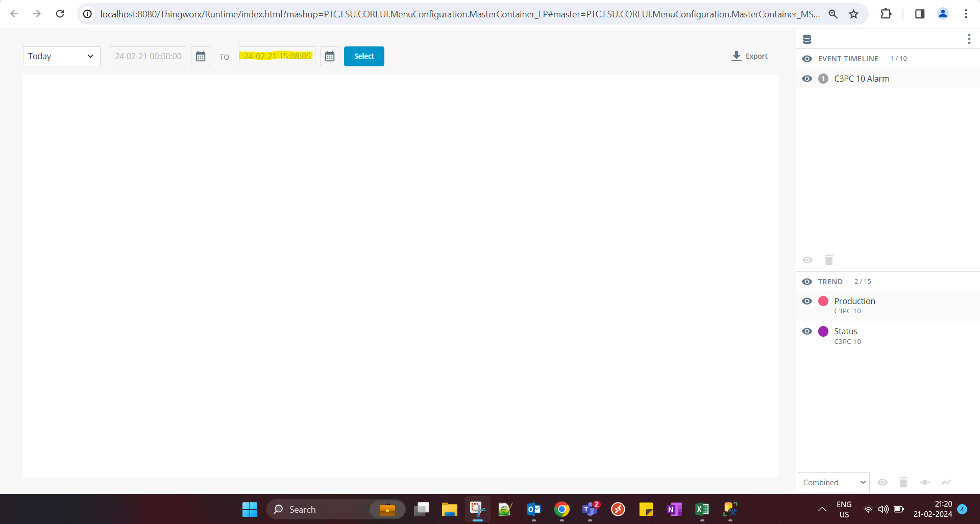Screen dimensions: 980x524
Task: Click the TREND section header
Action: (830, 281)
